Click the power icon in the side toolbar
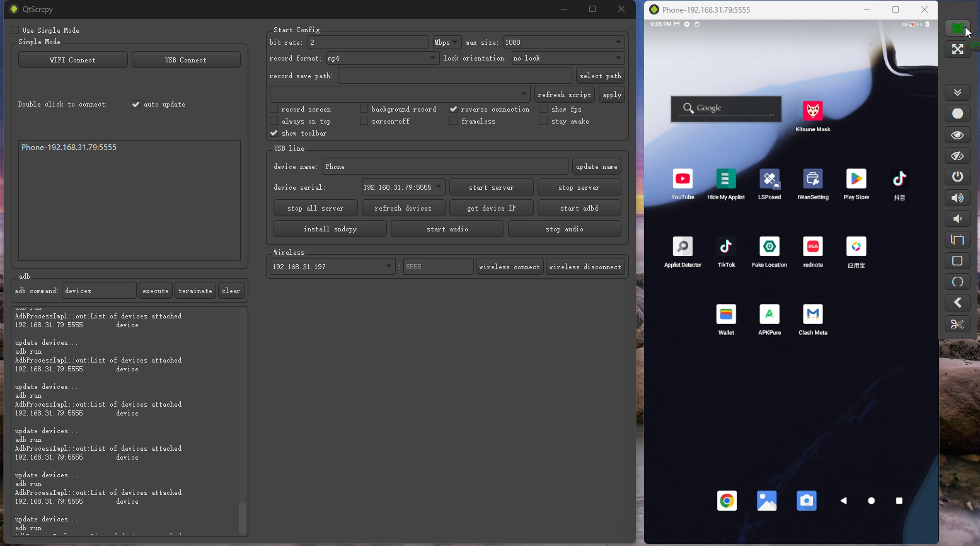Screen dimensions: 980x546 [957, 177]
